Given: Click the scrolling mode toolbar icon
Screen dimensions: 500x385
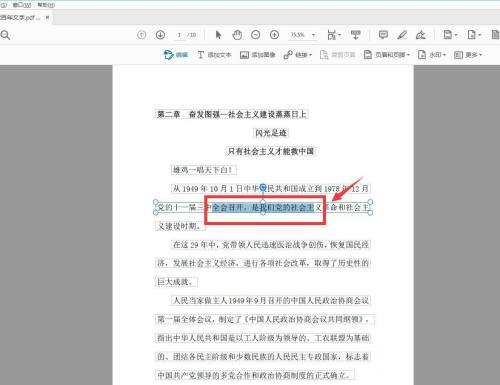Looking at the screenshot, I should tap(355, 35).
